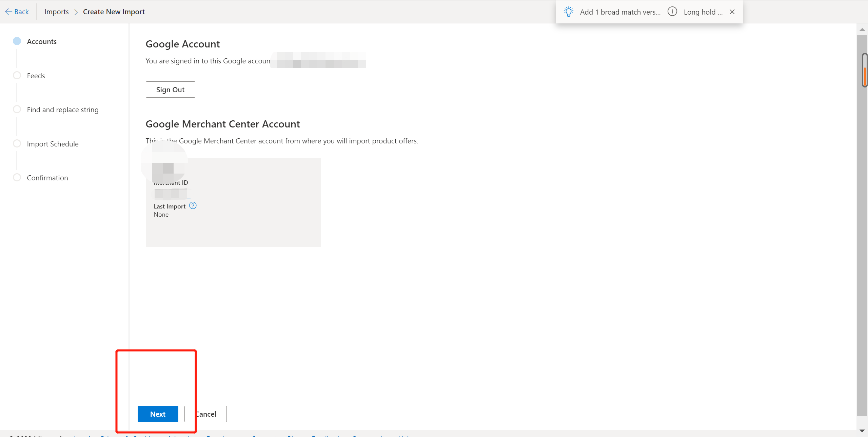Click the Accounts step circle indicator

(17, 41)
